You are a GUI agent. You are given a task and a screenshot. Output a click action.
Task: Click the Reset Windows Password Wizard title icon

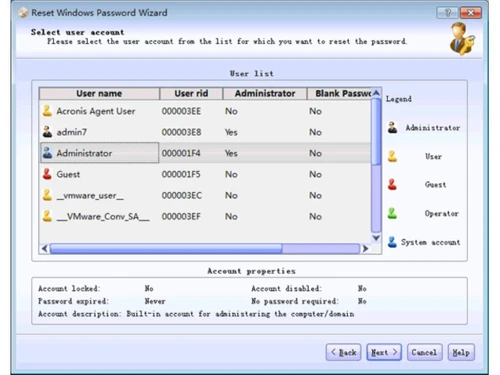(x=23, y=13)
